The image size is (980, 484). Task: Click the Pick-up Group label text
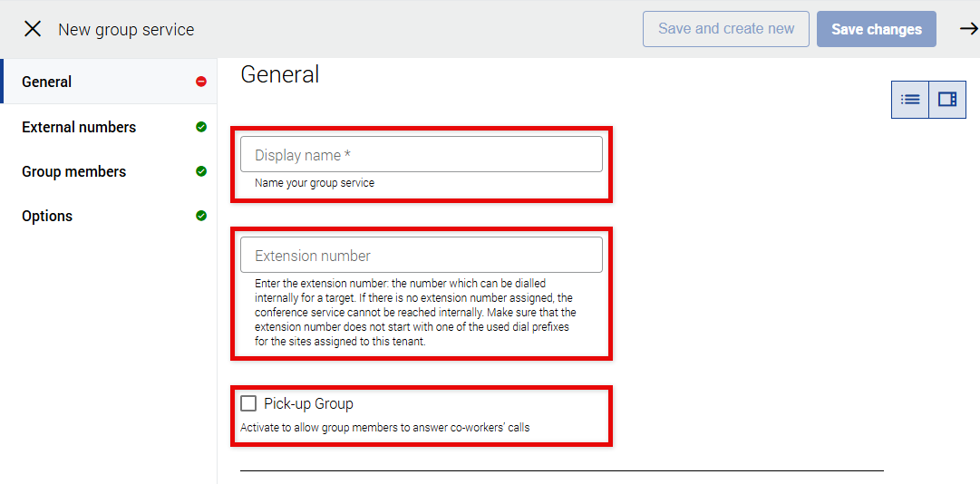click(308, 403)
